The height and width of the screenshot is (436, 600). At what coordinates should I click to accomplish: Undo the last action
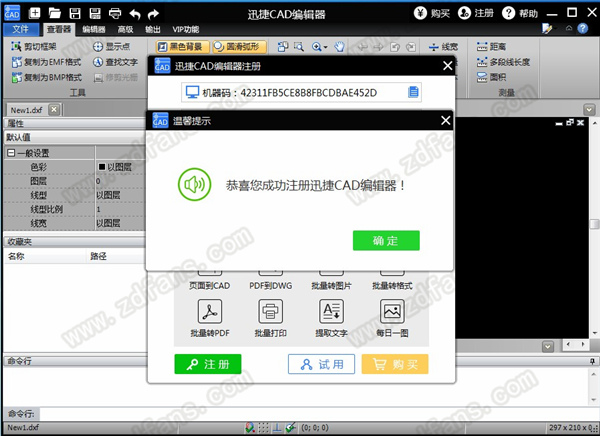[135, 14]
